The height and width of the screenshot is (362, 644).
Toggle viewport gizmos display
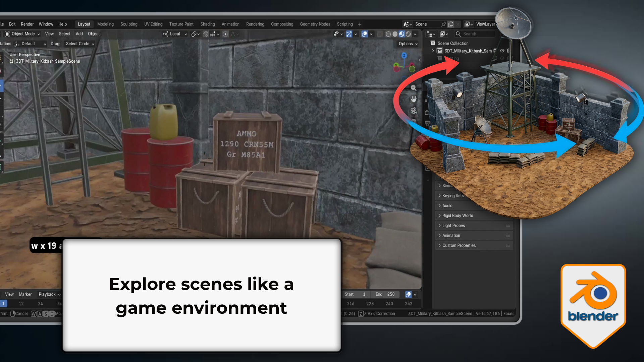tap(349, 34)
